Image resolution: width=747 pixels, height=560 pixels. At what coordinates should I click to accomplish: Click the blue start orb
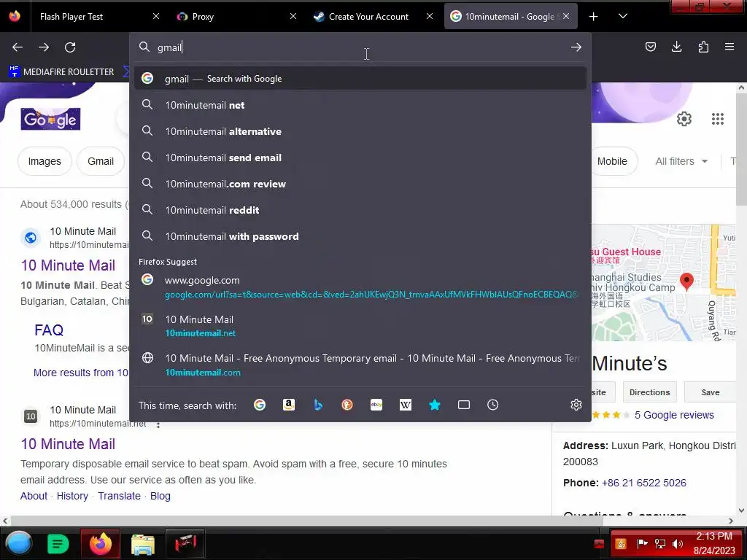pyautogui.click(x=18, y=543)
